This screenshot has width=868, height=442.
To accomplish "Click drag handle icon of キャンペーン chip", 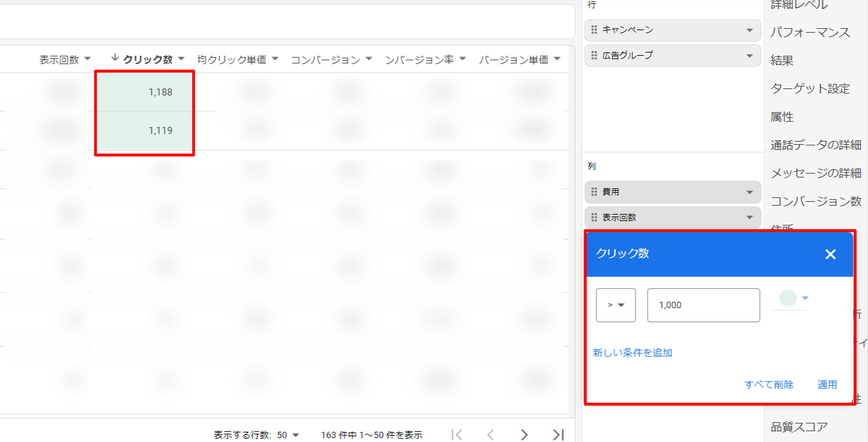I will (x=594, y=30).
